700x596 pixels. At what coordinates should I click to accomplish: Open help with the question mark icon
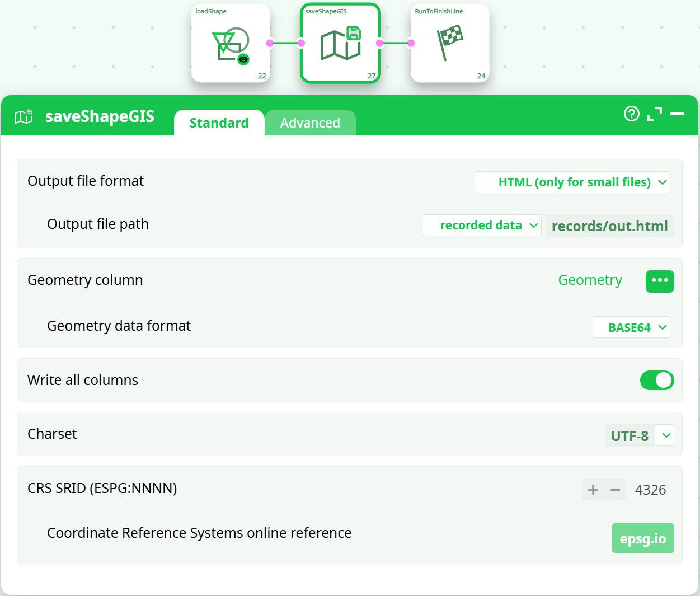click(x=631, y=114)
